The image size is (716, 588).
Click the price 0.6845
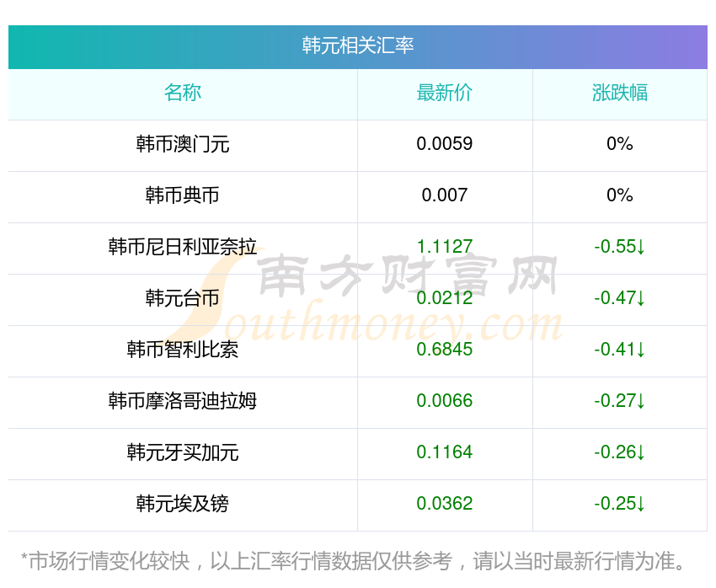pos(444,350)
